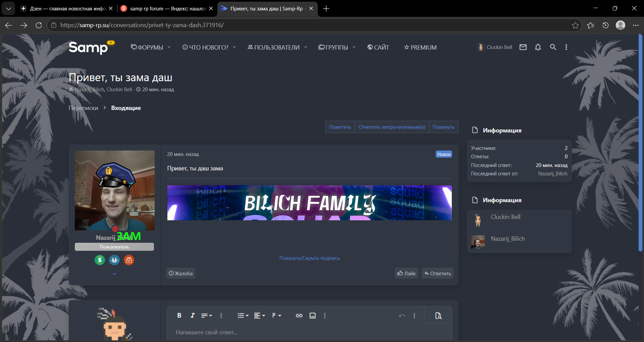
Task: Open the text size/style dropdown
Action: pos(207,316)
